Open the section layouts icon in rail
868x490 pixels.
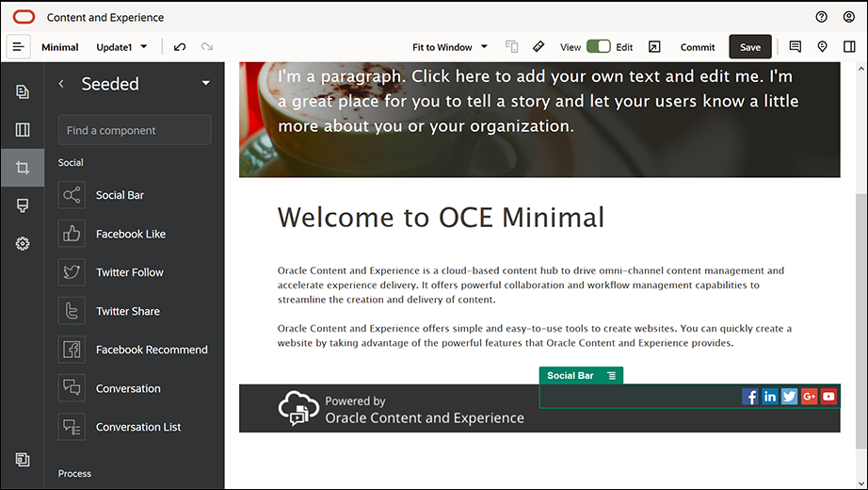pos(23,130)
